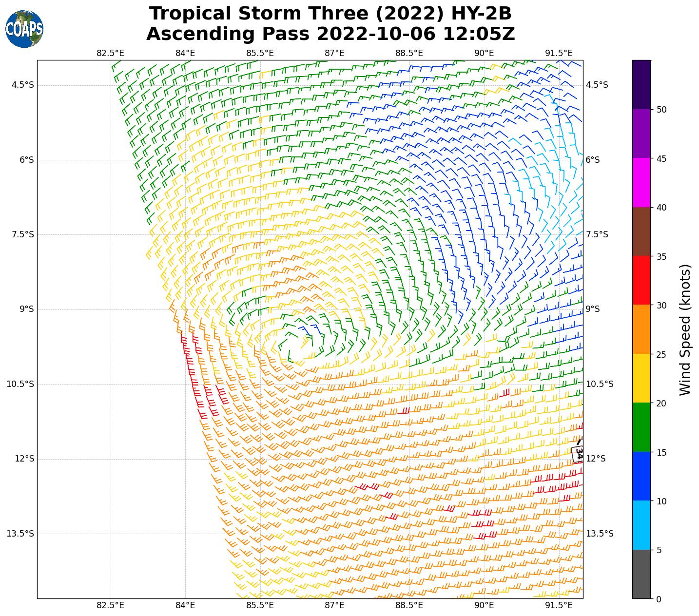Choose the light blue 5–10 knot band
The image size is (699, 616).
(641, 525)
